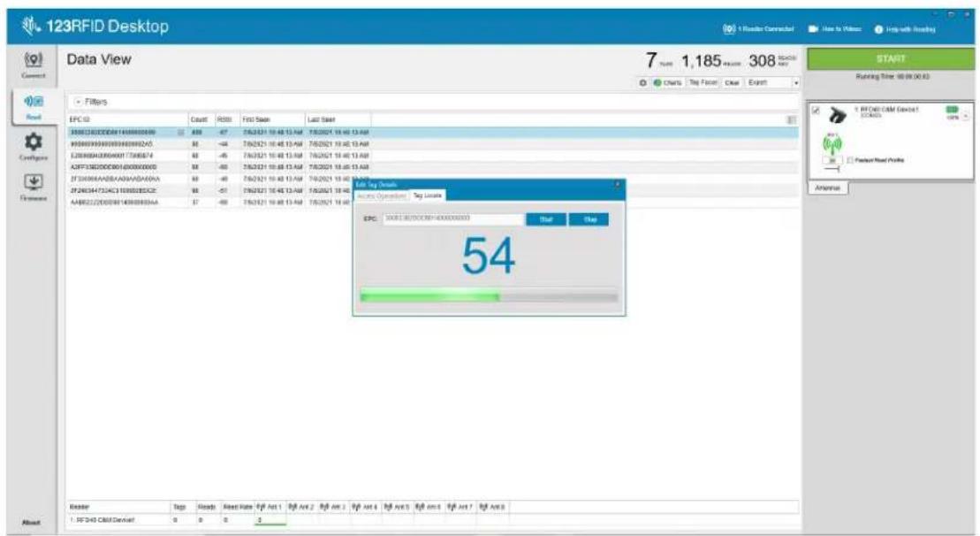The width and height of the screenshot is (980, 536).
Task: Open the Connect section in the sidebar
Action: tap(33, 65)
